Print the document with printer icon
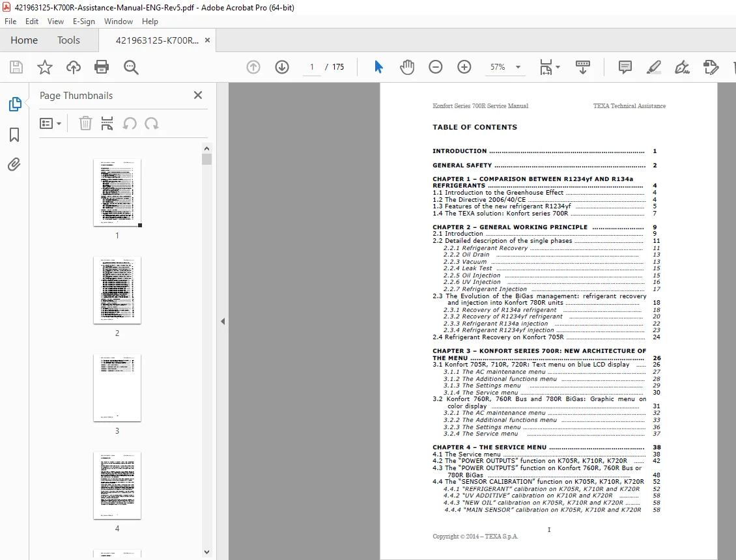This screenshot has width=736, height=560. tap(102, 67)
